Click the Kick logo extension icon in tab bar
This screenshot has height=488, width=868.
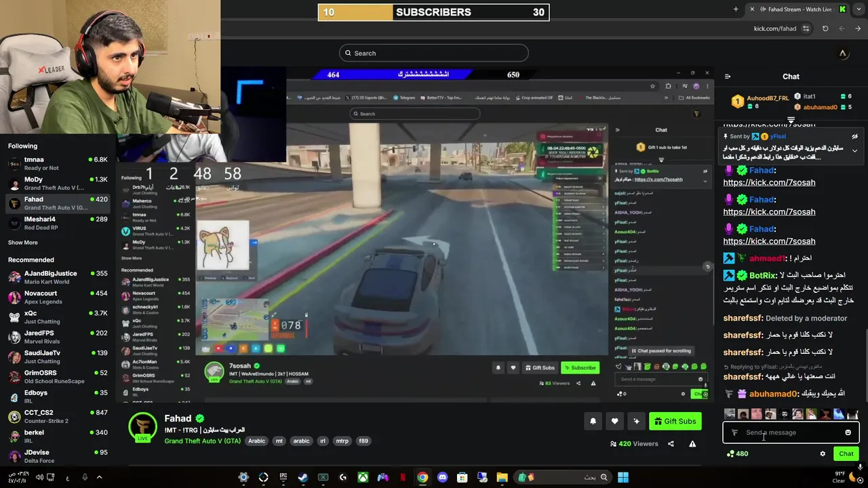coord(842,9)
